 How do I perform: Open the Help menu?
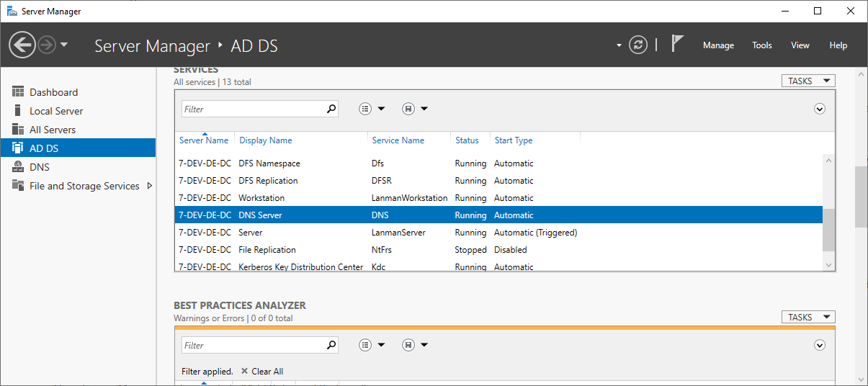(x=838, y=45)
